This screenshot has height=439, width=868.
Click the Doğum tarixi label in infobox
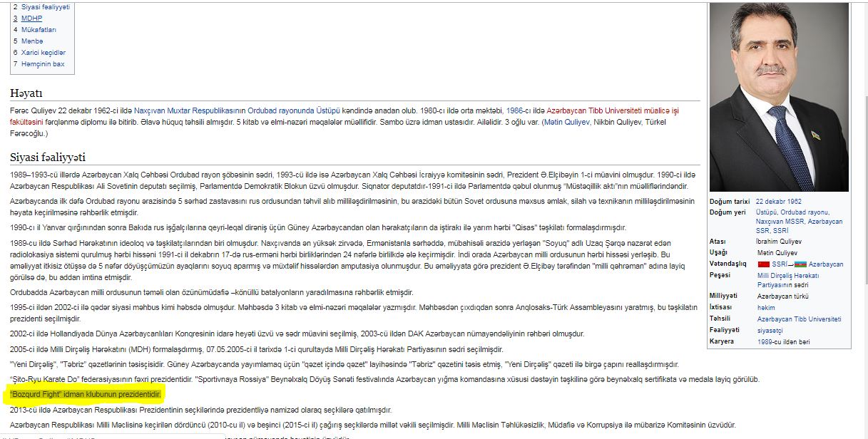(x=729, y=202)
